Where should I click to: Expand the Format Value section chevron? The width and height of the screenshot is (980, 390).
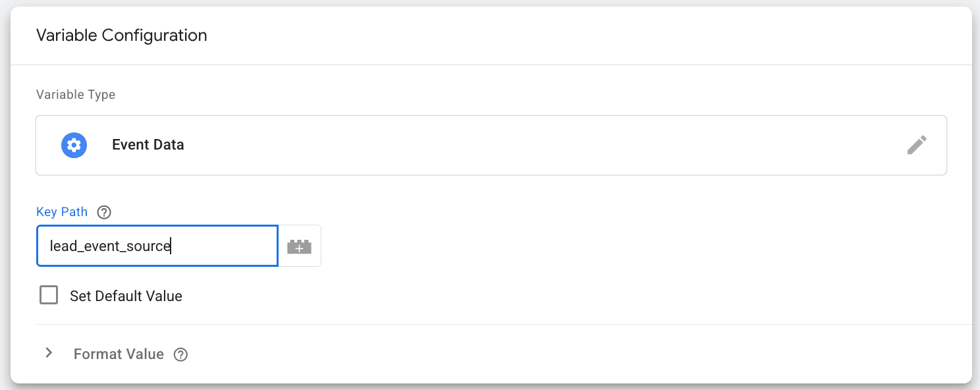click(x=49, y=353)
